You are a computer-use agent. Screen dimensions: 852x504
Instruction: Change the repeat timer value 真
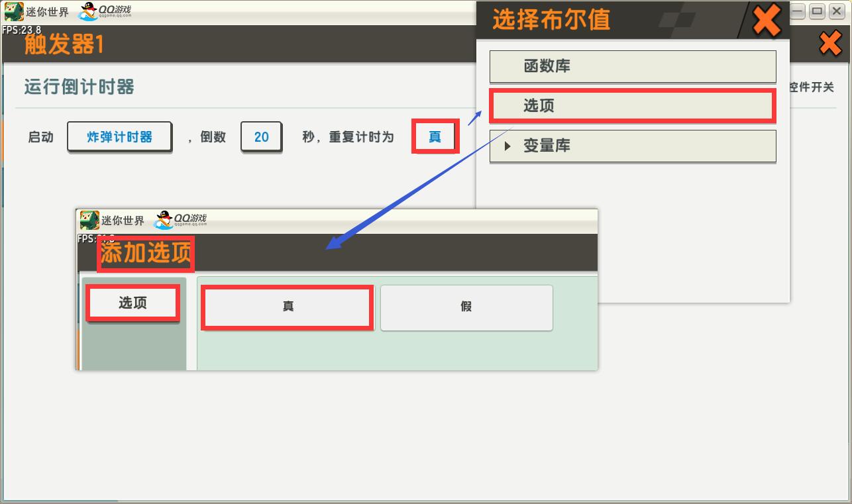pyautogui.click(x=435, y=137)
